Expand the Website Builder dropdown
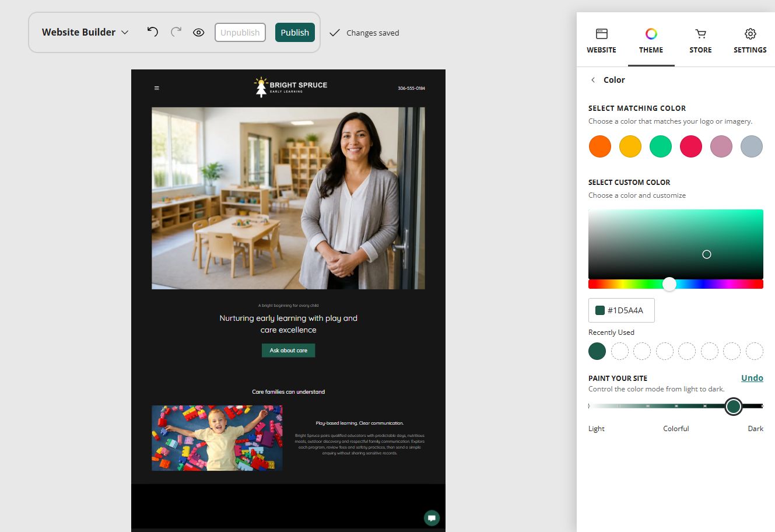Image resolution: width=775 pixels, height=532 pixels. (85, 32)
